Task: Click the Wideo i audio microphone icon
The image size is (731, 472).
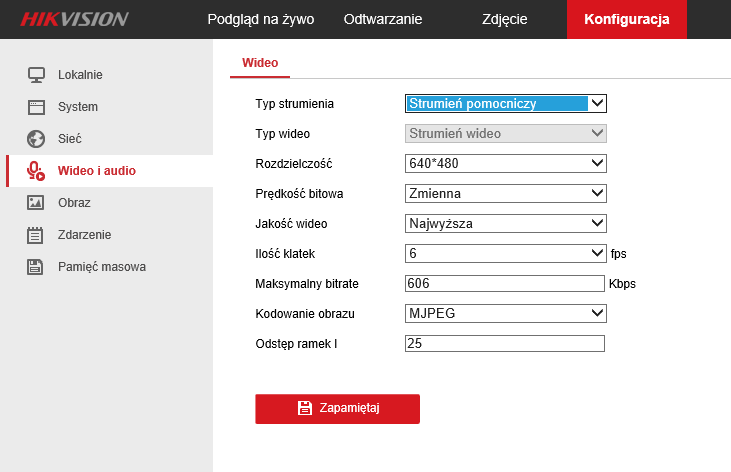Action: (x=36, y=171)
